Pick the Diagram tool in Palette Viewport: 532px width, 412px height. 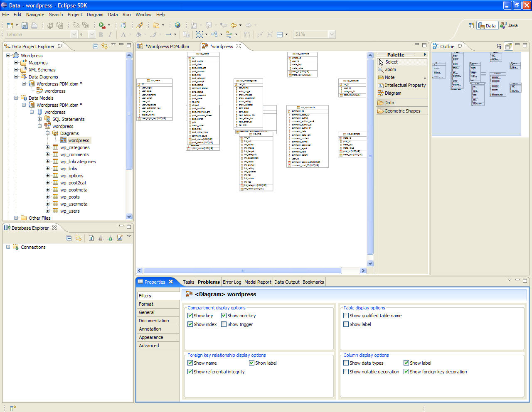point(402,93)
